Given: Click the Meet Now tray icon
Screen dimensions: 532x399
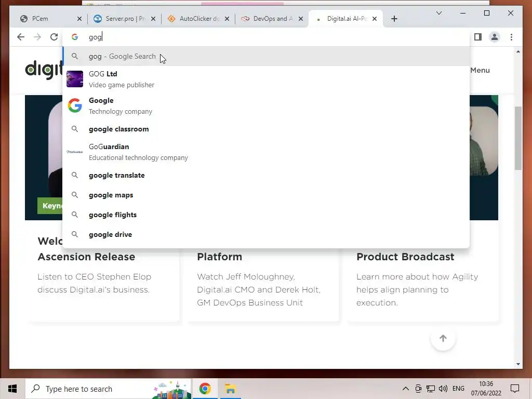Looking at the screenshot, I should pos(418,389).
